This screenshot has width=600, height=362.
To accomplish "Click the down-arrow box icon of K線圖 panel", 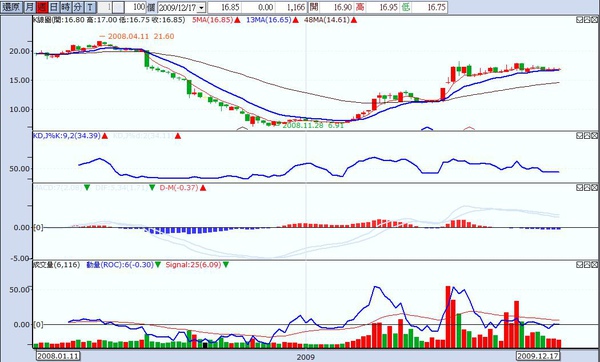I will (580, 20).
